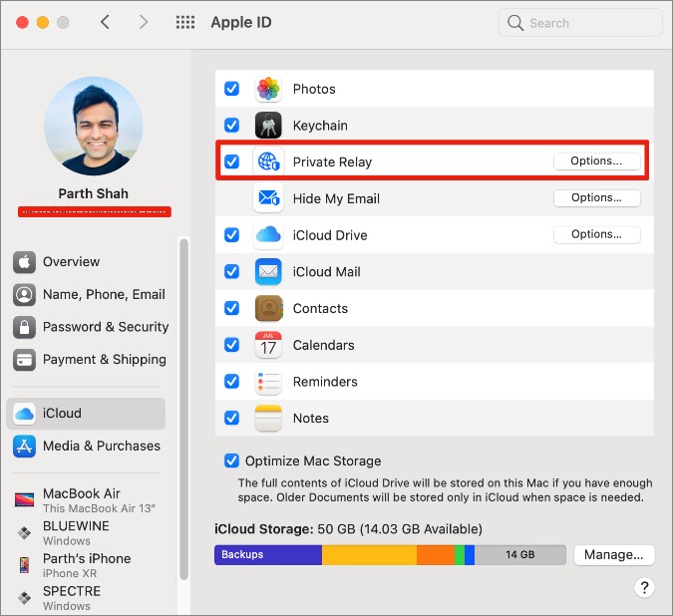The image size is (673, 616).
Task: Open iCloud Drive Options
Action: click(596, 235)
